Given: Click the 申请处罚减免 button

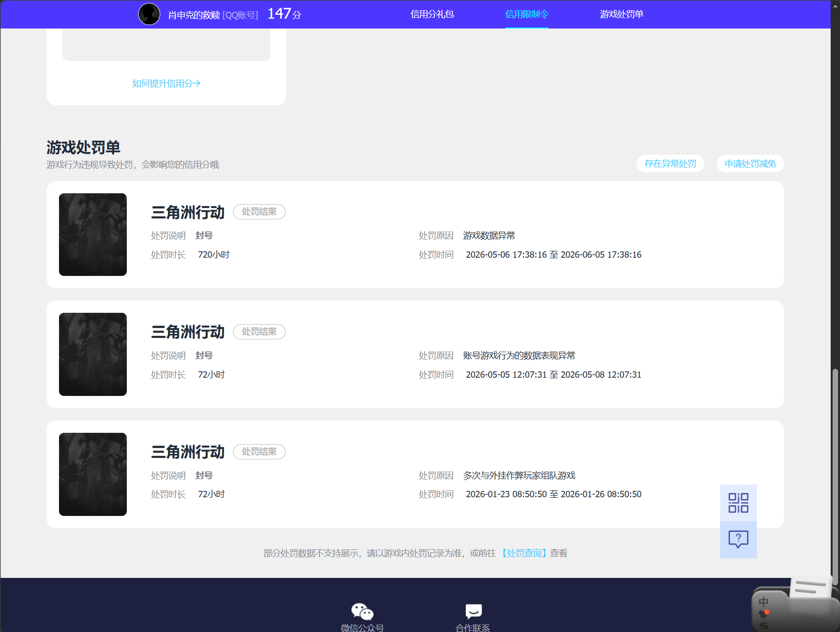Looking at the screenshot, I should 750,164.
